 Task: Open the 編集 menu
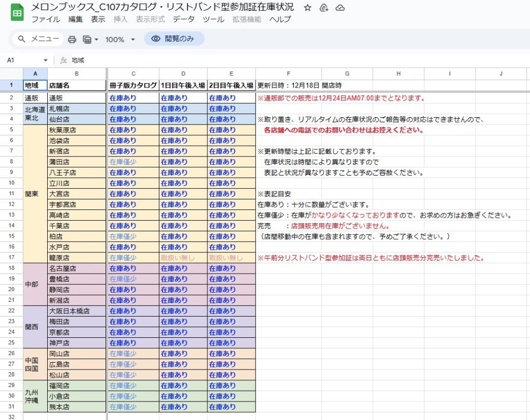[x=75, y=19]
